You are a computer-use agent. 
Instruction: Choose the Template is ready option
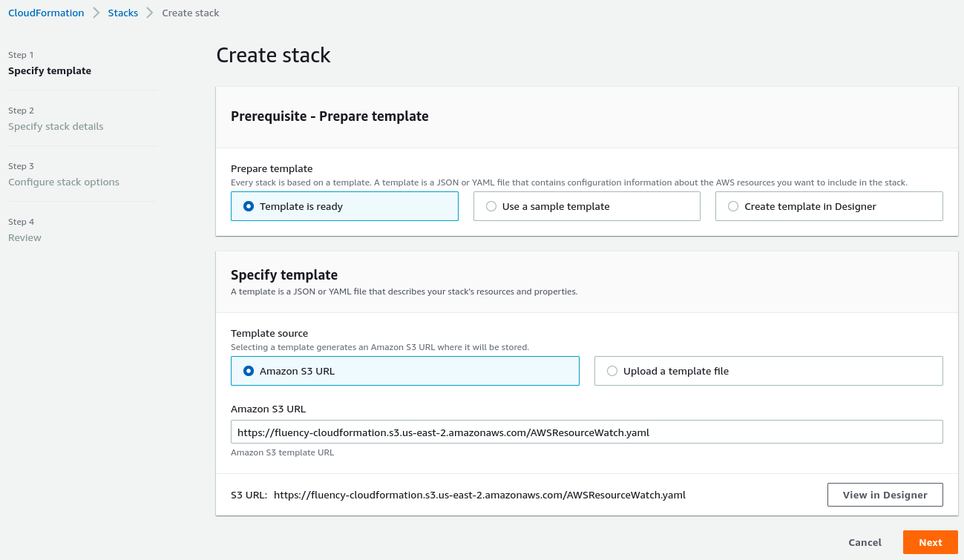tap(344, 206)
